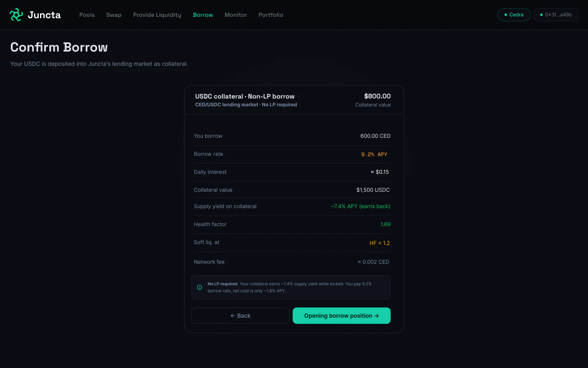Click the connected wallet address 0x3f...a49b
The image size is (588, 368).
pos(556,14)
